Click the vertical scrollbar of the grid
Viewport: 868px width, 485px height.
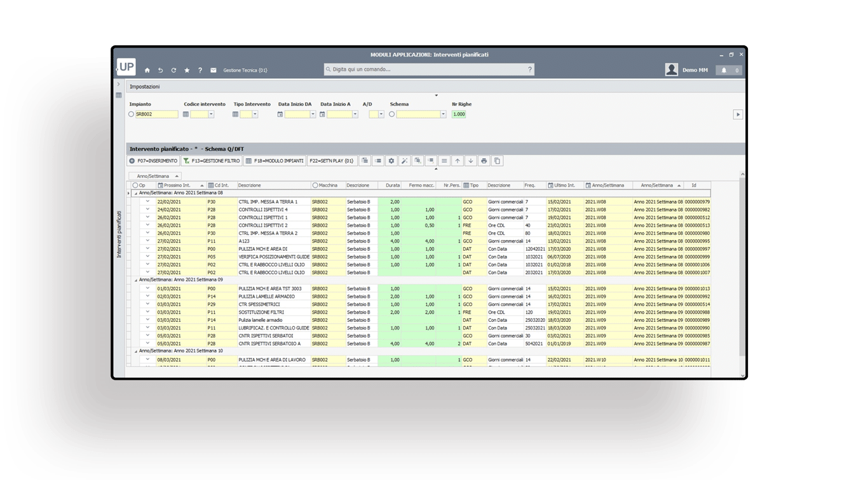pyautogui.click(x=743, y=267)
